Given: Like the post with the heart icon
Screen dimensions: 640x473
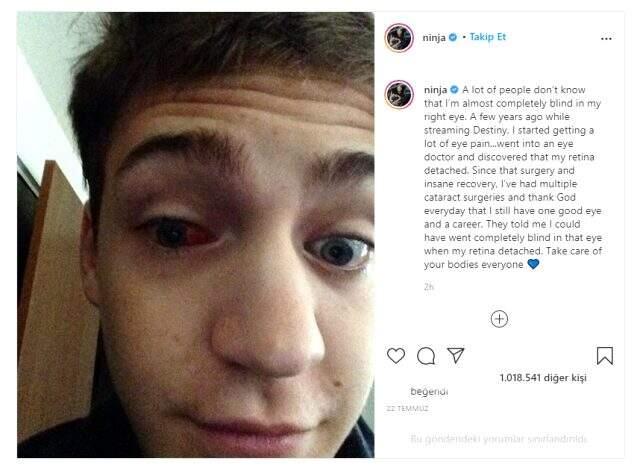Looking at the screenshot, I should tap(396, 355).
